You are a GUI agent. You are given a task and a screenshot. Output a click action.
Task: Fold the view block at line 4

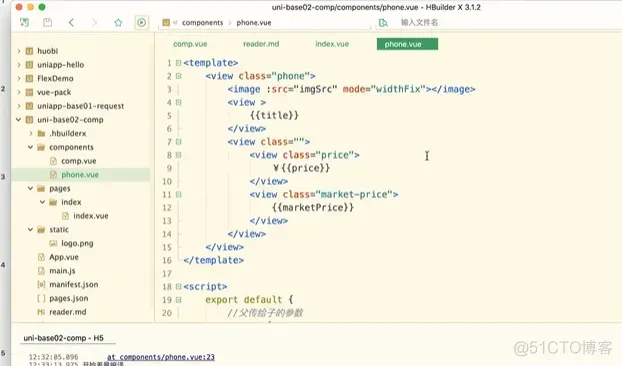[179, 102]
